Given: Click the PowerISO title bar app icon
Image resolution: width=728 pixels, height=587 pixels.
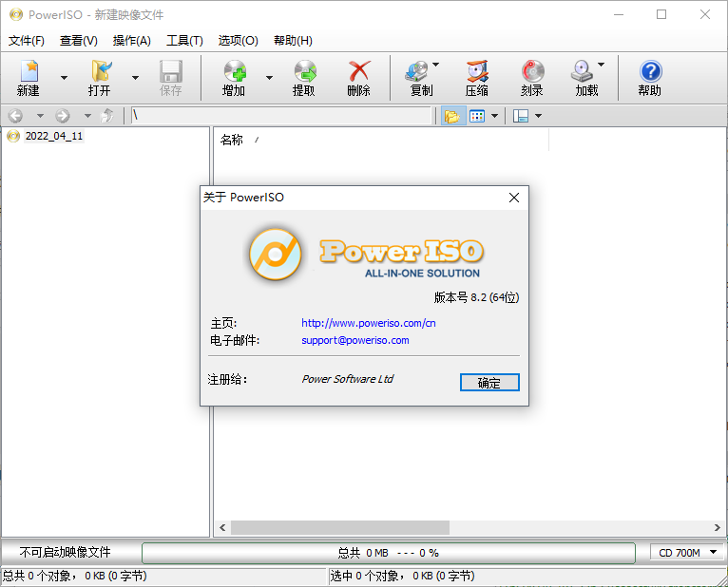Looking at the screenshot, I should point(16,15).
